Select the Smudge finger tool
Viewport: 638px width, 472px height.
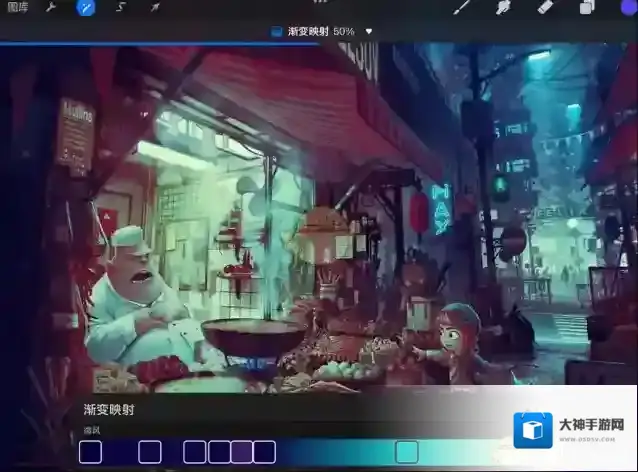click(x=503, y=7)
